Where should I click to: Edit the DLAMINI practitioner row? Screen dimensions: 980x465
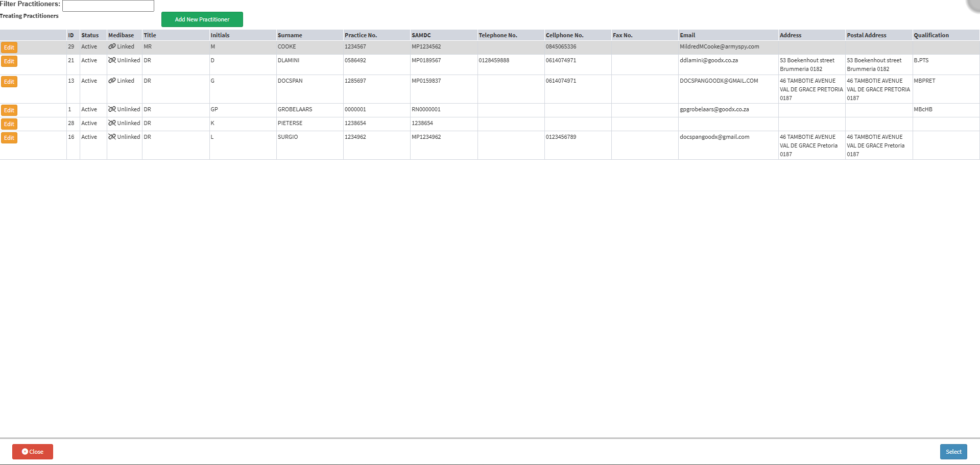click(9, 61)
